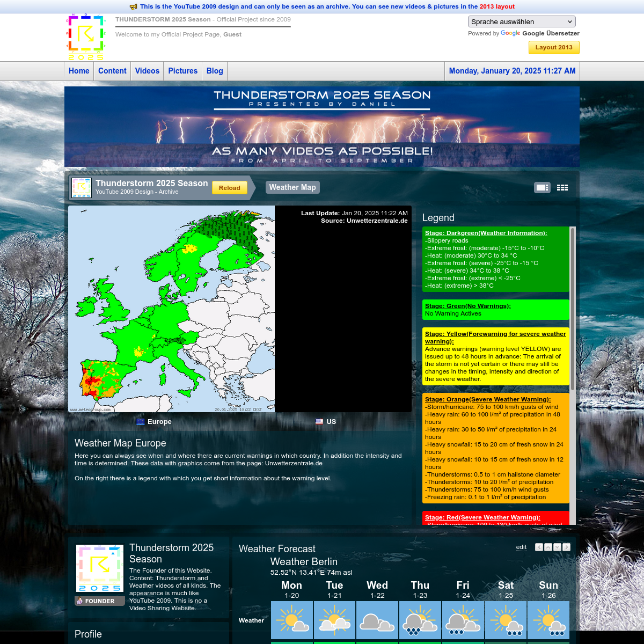
Task: Switch to the grid view layout icon
Action: point(562,188)
